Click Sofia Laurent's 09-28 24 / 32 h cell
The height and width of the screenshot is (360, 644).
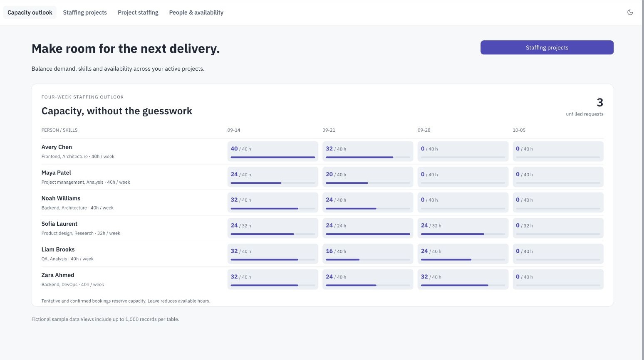[463, 228]
